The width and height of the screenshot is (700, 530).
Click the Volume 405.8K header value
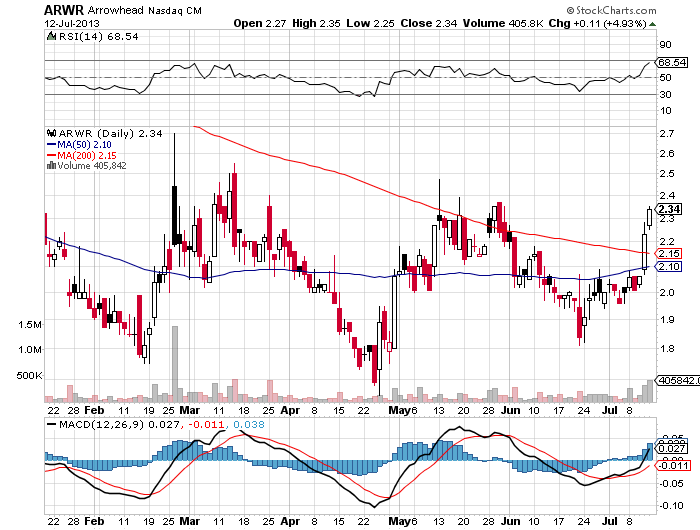pyautogui.click(x=503, y=23)
